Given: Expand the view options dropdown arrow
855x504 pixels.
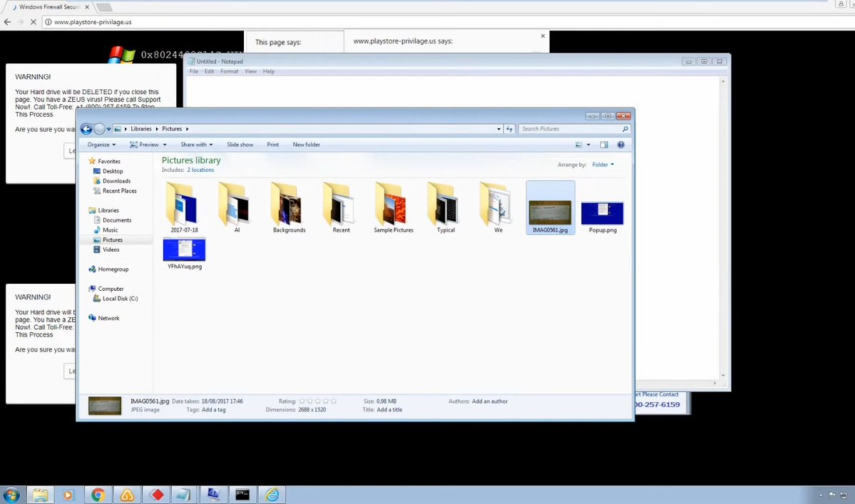Looking at the screenshot, I should pos(588,145).
